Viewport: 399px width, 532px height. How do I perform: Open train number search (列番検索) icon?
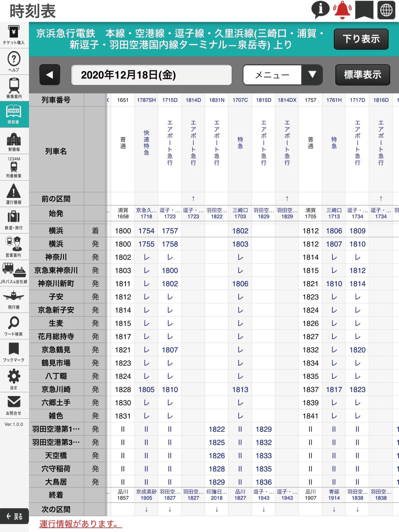coord(14,167)
